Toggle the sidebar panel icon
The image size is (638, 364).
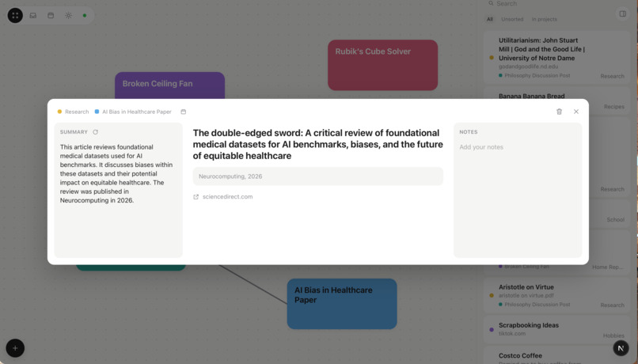(622, 13)
